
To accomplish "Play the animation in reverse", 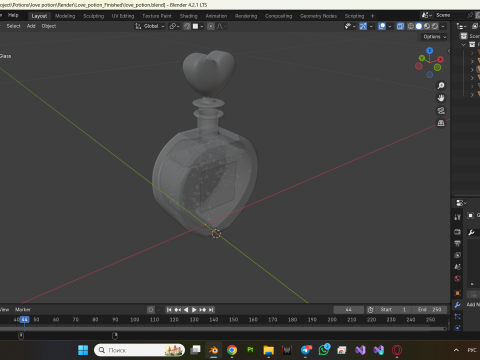I will click(x=186, y=310).
